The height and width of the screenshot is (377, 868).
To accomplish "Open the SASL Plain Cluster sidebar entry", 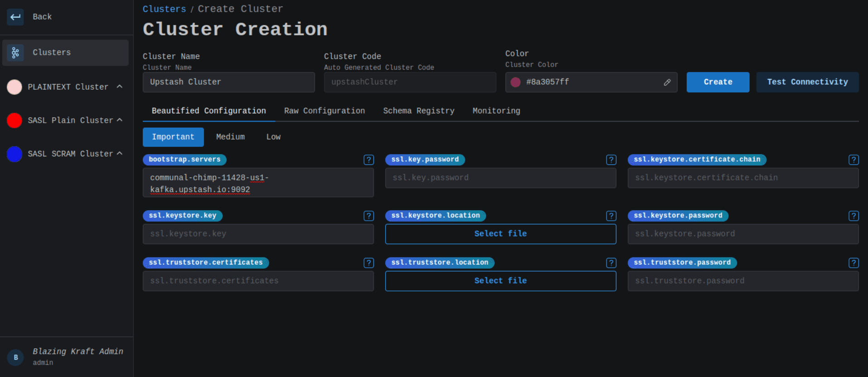I will point(65,120).
